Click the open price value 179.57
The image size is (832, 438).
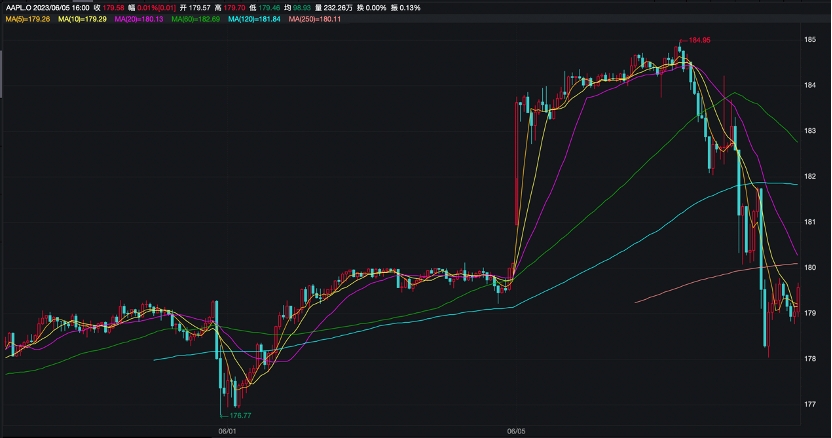(x=200, y=8)
